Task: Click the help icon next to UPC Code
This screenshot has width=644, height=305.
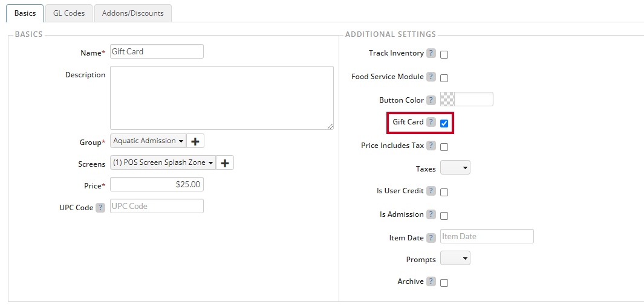Action: click(100, 208)
